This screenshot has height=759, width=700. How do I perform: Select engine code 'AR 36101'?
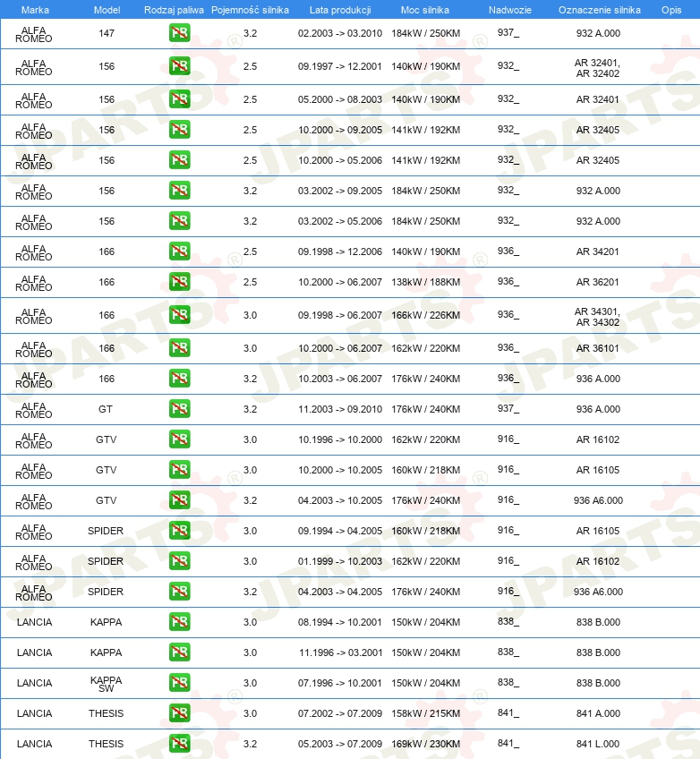[597, 348]
